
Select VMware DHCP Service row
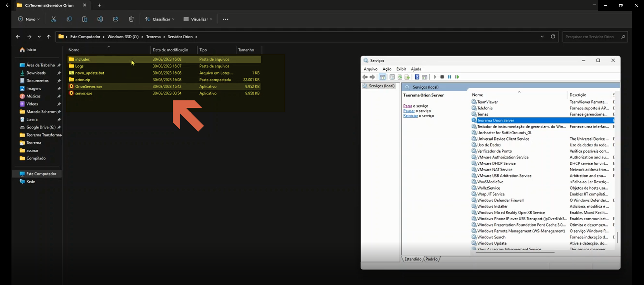click(x=542, y=163)
